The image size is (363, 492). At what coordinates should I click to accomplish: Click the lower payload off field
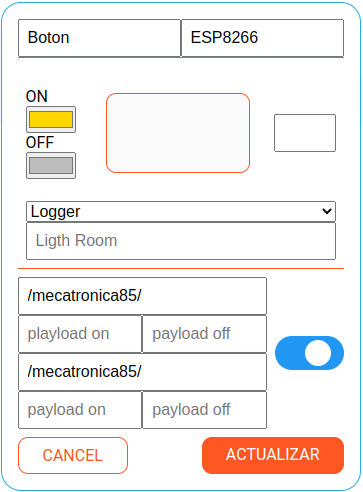205,410
